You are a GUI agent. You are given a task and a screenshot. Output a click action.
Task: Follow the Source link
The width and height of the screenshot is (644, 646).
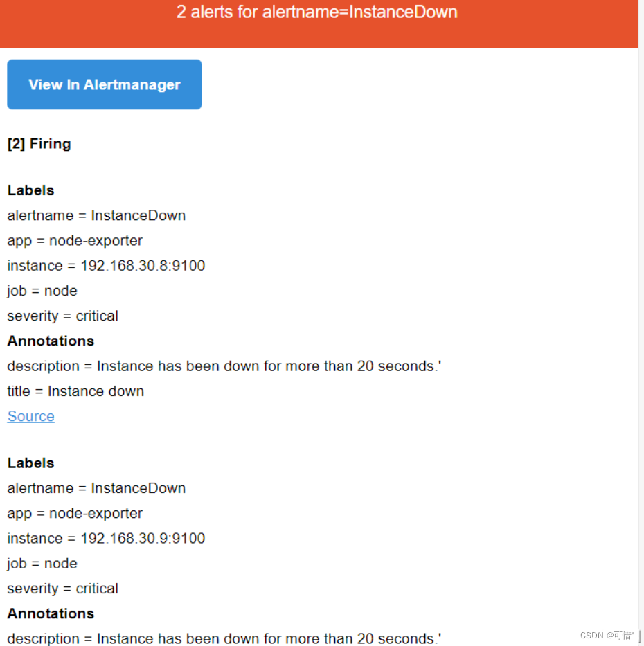31,416
